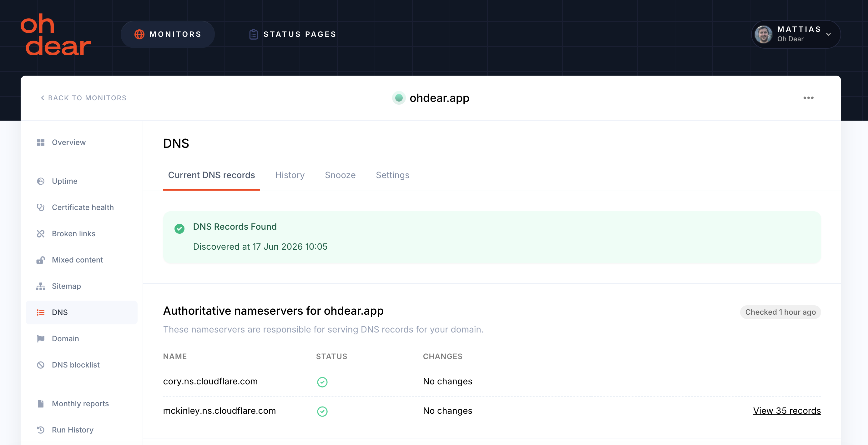The image size is (868, 445).
Task: Click the Oh Dear logo
Action: (56, 34)
